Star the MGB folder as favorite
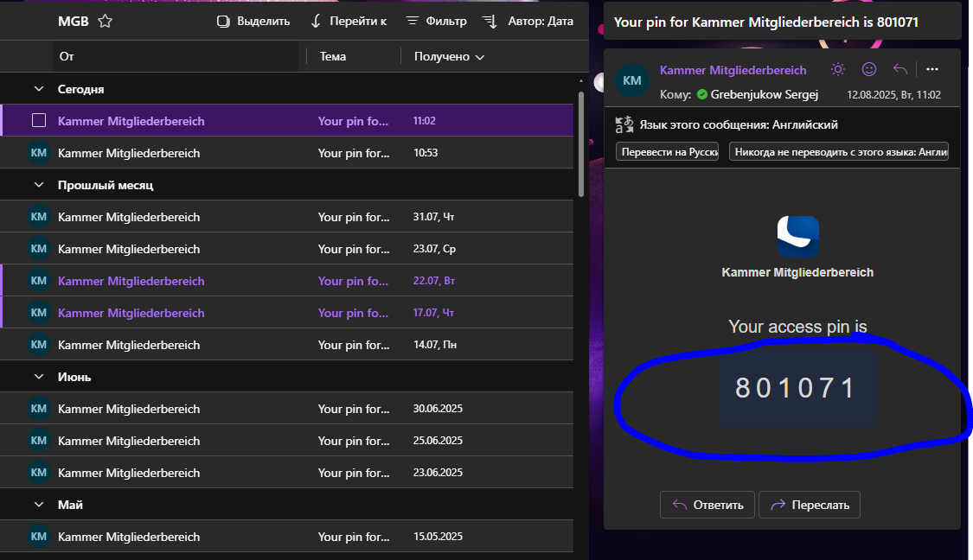The height and width of the screenshot is (560, 973). 105,21
